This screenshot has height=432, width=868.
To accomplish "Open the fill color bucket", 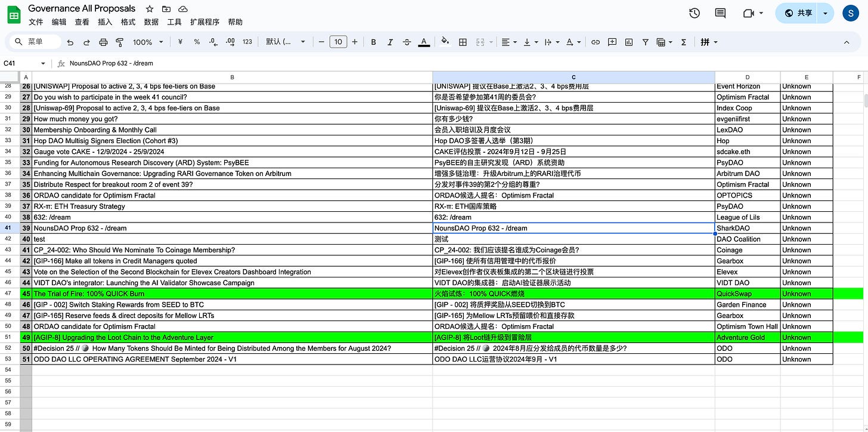I will pos(445,42).
